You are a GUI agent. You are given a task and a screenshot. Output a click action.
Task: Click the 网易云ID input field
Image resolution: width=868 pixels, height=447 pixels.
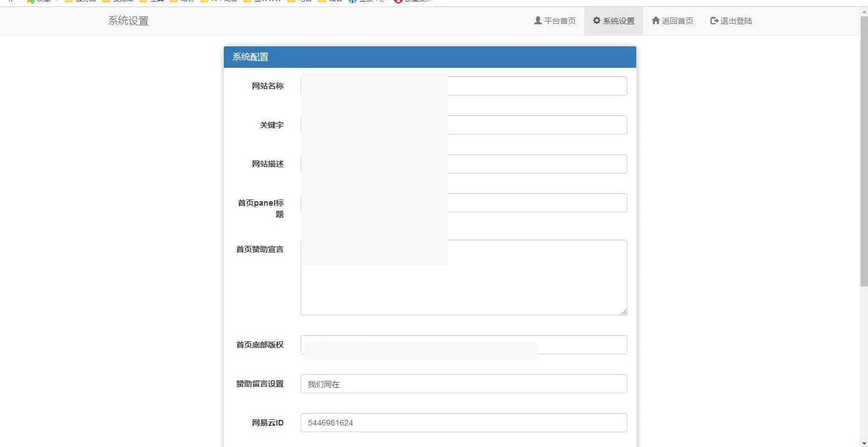[x=463, y=422]
